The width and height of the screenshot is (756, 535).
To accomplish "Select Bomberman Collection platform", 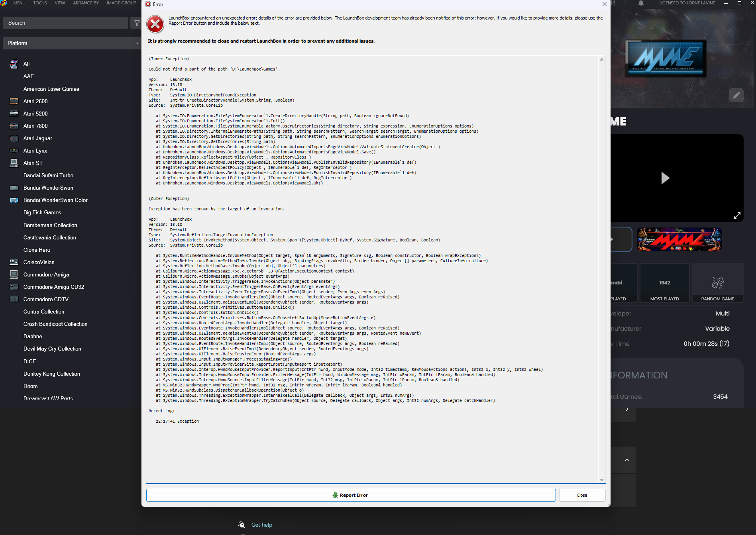I will click(x=50, y=225).
